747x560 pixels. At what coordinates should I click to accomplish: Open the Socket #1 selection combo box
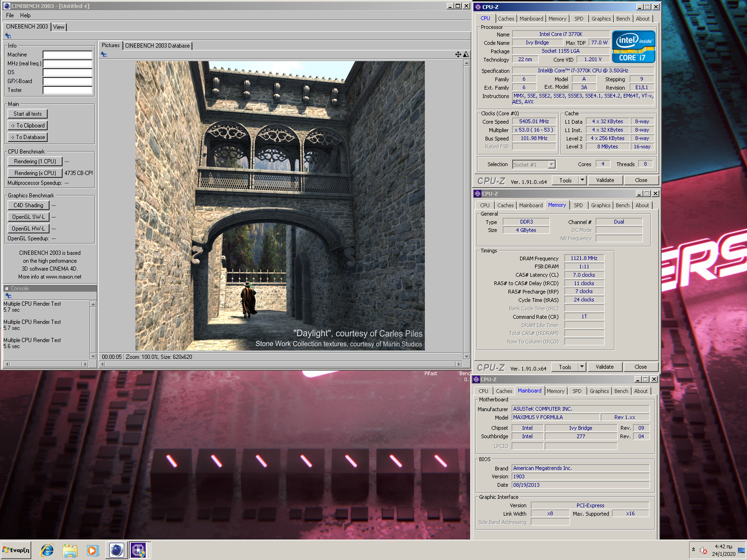(x=534, y=164)
